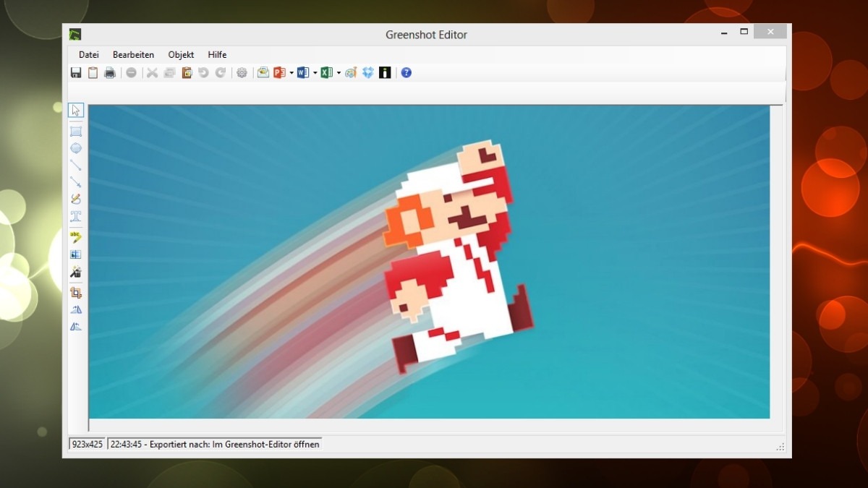Close the Greenshot Editor window
This screenshot has width=868, height=488.
[770, 32]
